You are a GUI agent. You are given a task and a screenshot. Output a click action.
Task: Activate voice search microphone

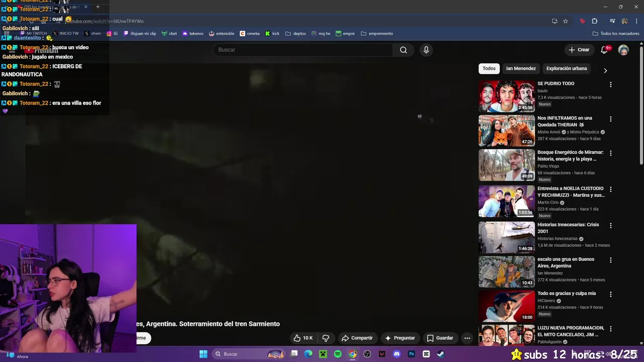426,50
